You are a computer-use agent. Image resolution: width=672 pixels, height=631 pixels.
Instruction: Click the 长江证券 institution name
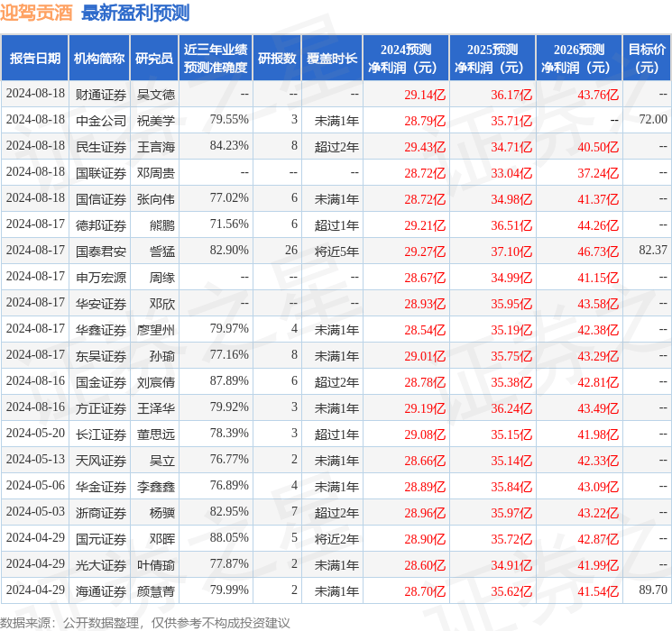[100, 434]
